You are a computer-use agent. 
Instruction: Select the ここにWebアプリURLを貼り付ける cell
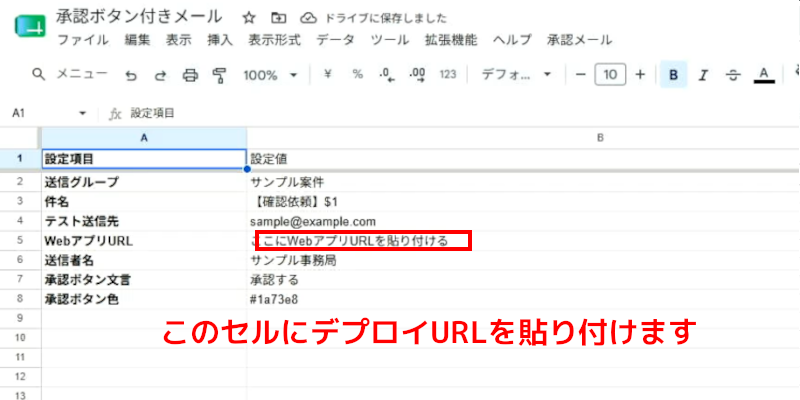[523, 241]
